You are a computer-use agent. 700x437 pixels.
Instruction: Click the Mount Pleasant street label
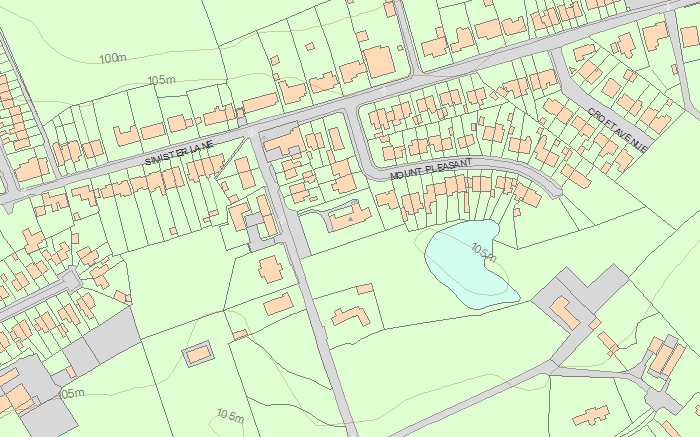coord(431,169)
